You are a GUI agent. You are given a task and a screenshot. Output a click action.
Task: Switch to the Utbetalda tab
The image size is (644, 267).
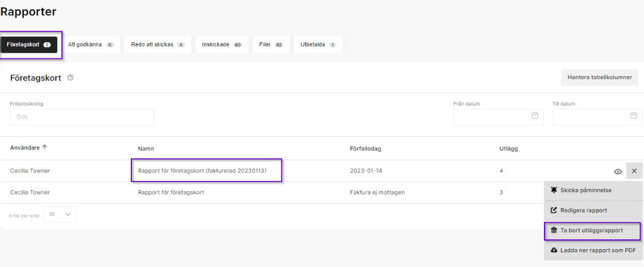pos(317,45)
